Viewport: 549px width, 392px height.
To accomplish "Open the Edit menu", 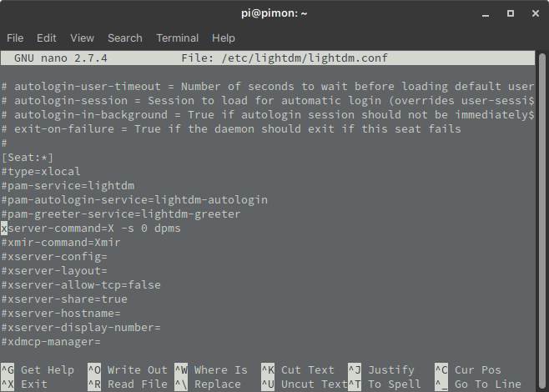I will pyautogui.click(x=47, y=38).
